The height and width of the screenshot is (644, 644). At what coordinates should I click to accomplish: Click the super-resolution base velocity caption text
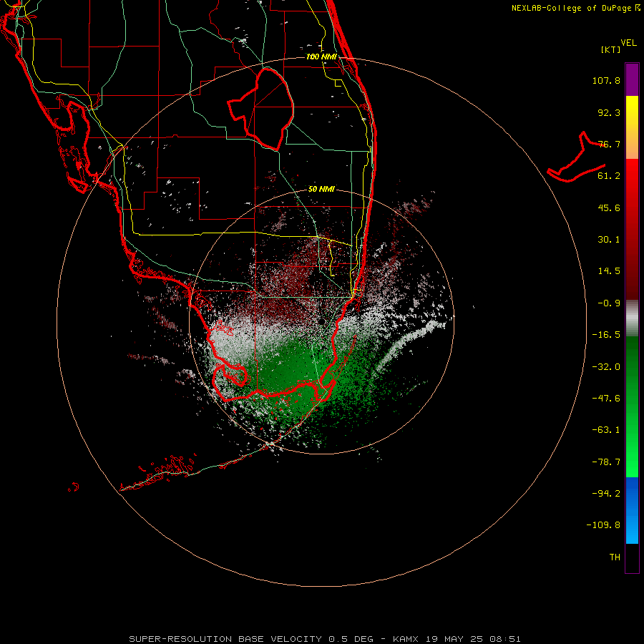[x=325, y=639]
